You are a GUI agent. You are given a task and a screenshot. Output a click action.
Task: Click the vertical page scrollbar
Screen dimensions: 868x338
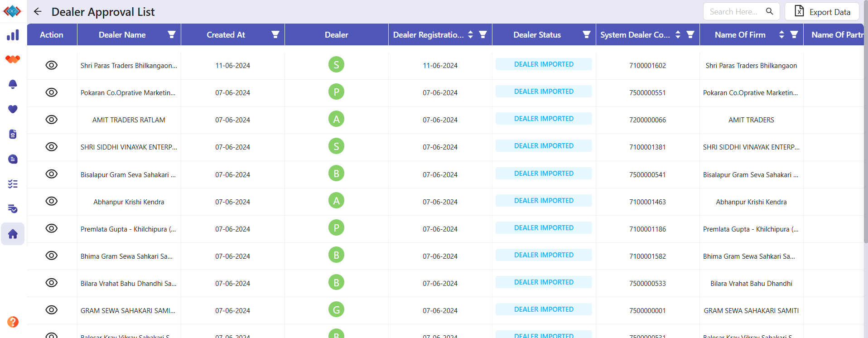pyautogui.click(x=866, y=122)
